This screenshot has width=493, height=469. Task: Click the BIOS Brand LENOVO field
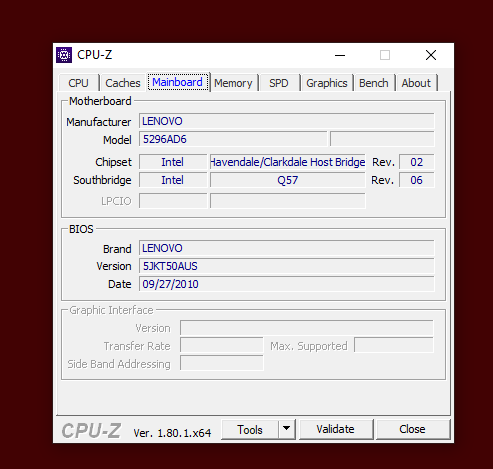pos(287,248)
